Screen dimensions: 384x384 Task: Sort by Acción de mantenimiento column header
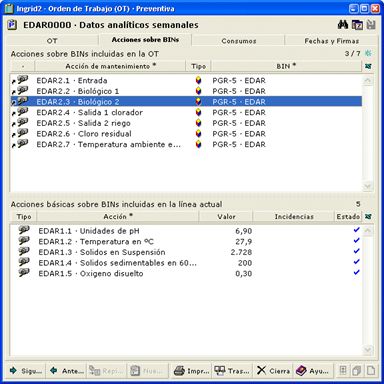click(x=110, y=66)
